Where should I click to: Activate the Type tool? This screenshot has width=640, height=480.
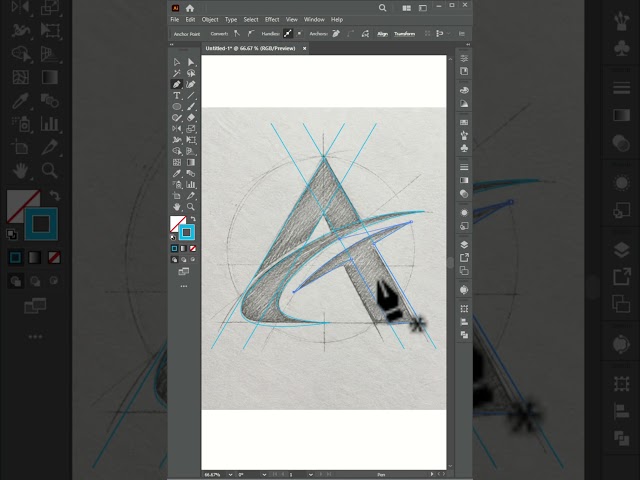click(177, 96)
